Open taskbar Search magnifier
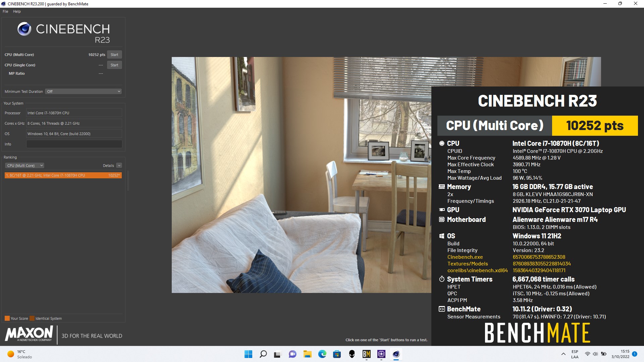Screen dimensions: 644x362 (263, 354)
